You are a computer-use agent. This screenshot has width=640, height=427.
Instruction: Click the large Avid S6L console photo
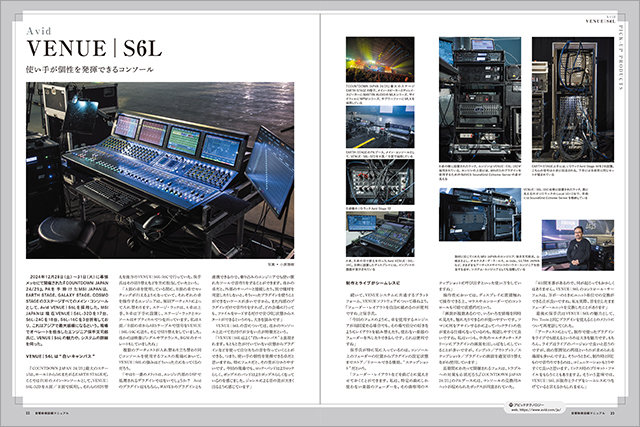click(x=160, y=170)
